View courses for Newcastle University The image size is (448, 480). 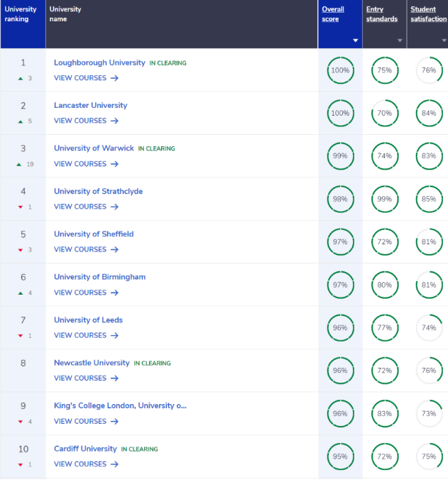80,378
